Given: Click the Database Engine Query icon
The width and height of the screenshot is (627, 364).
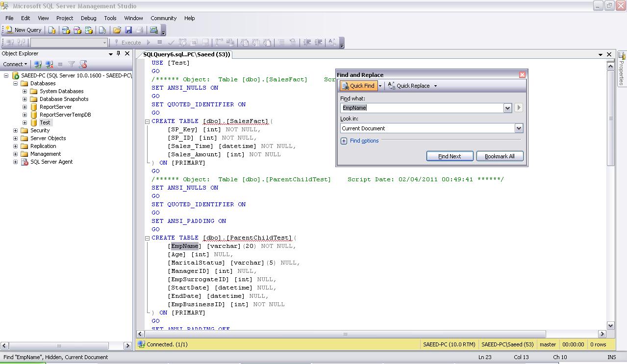Looking at the screenshot, I should [x=52, y=30].
